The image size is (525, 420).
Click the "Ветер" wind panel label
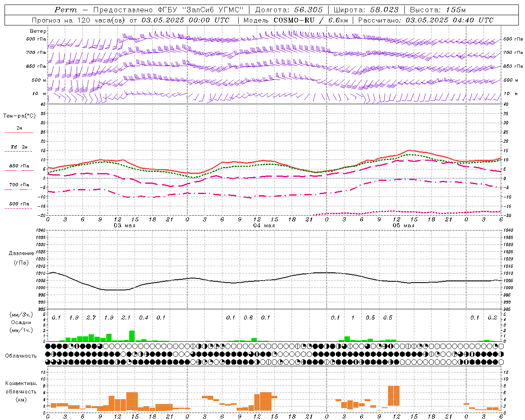click(x=38, y=31)
